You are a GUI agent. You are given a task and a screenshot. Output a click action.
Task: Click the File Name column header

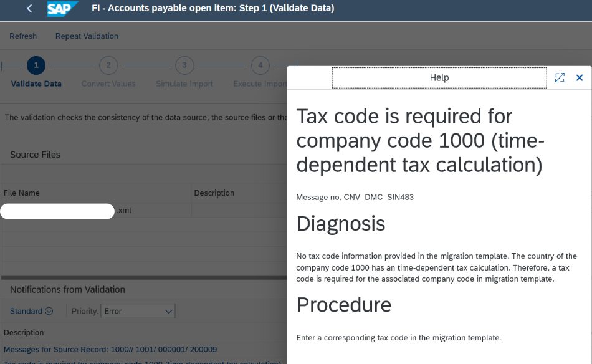tap(22, 193)
